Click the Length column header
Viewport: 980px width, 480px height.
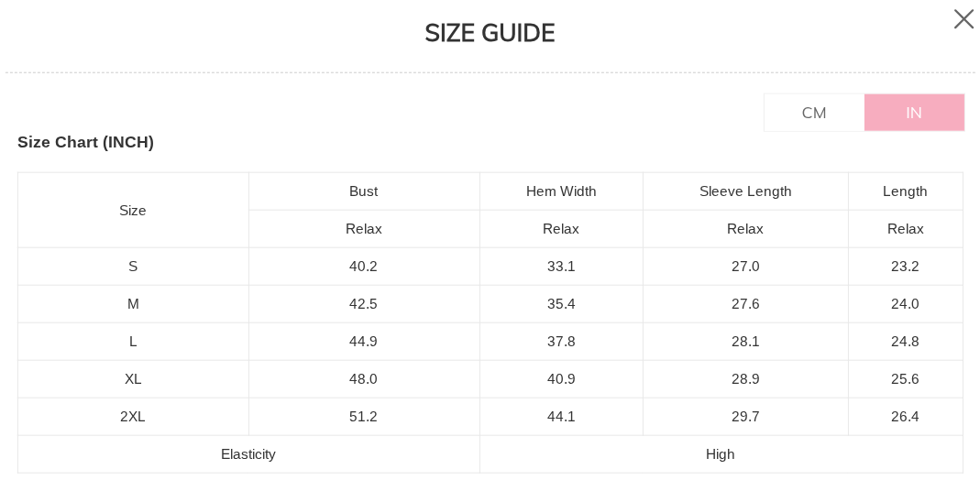pyautogui.click(x=905, y=191)
